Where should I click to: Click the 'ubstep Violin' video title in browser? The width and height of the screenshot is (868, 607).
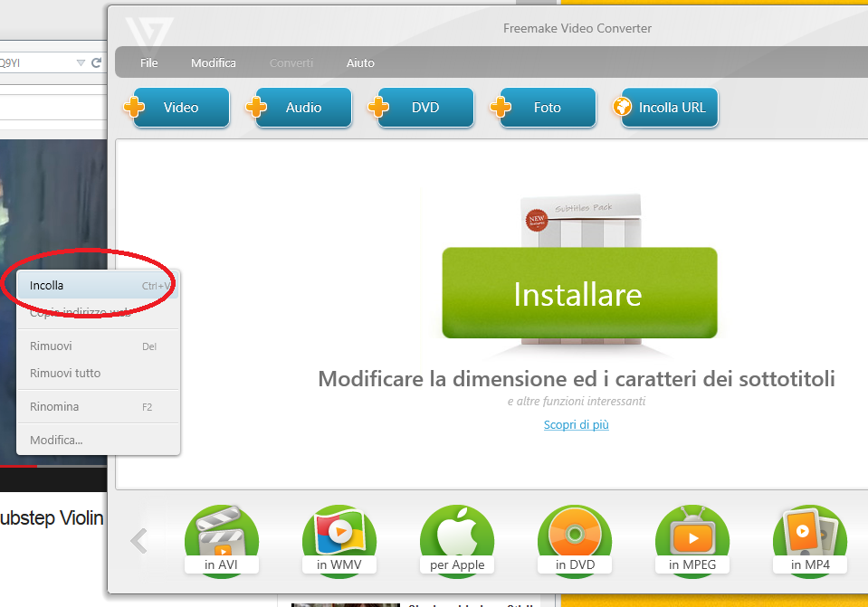(x=52, y=518)
